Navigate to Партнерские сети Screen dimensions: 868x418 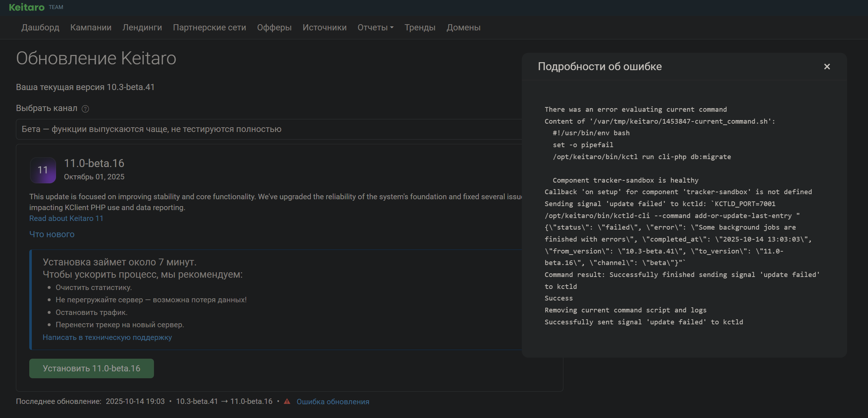click(209, 27)
